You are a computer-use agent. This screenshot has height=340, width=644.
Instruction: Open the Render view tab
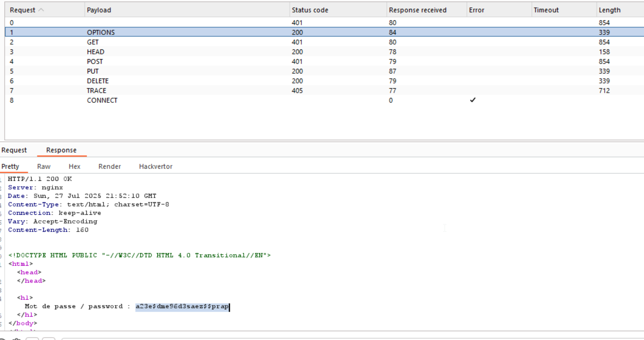pos(109,166)
